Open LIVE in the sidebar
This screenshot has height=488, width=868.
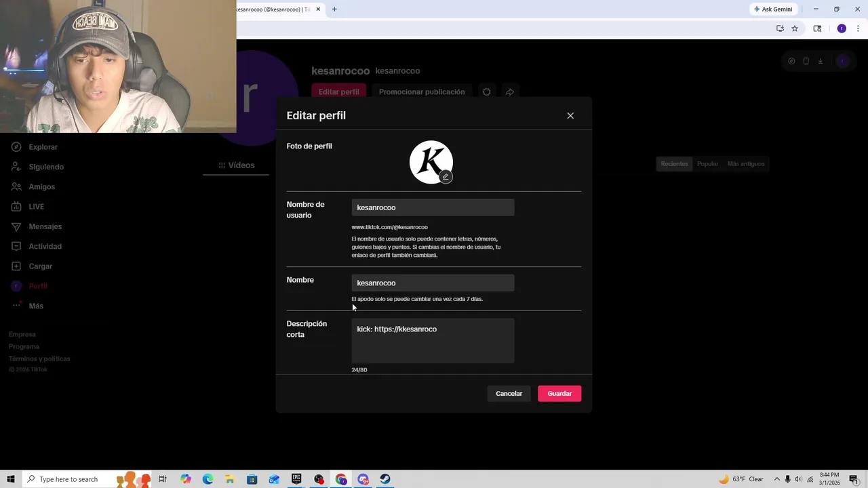pyautogui.click(x=36, y=207)
